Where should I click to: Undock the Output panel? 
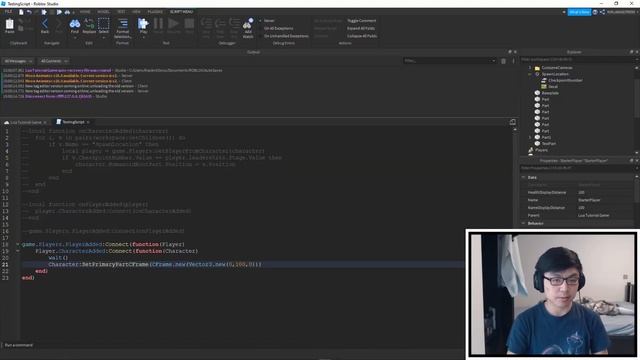point(510,52)
